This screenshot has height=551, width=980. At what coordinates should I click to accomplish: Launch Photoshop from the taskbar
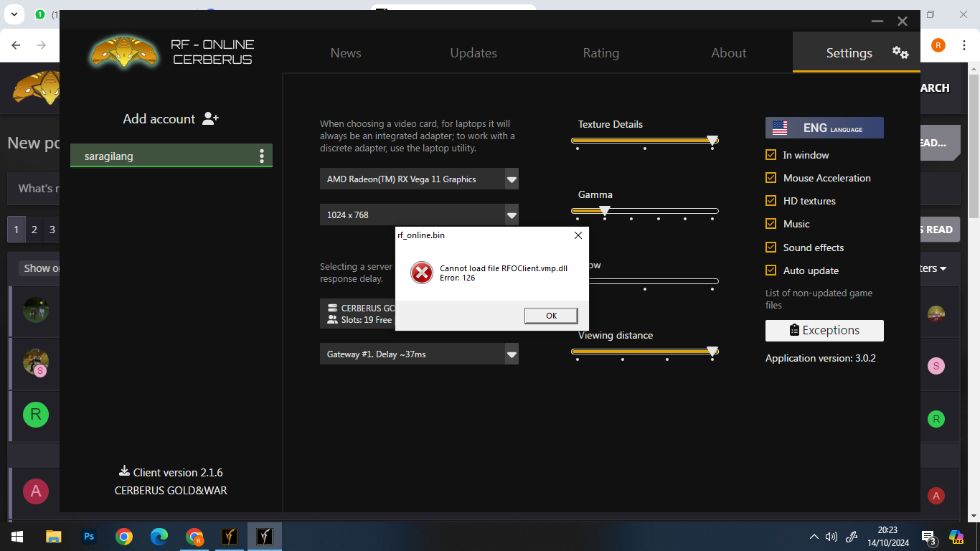(x=89, y=536)
